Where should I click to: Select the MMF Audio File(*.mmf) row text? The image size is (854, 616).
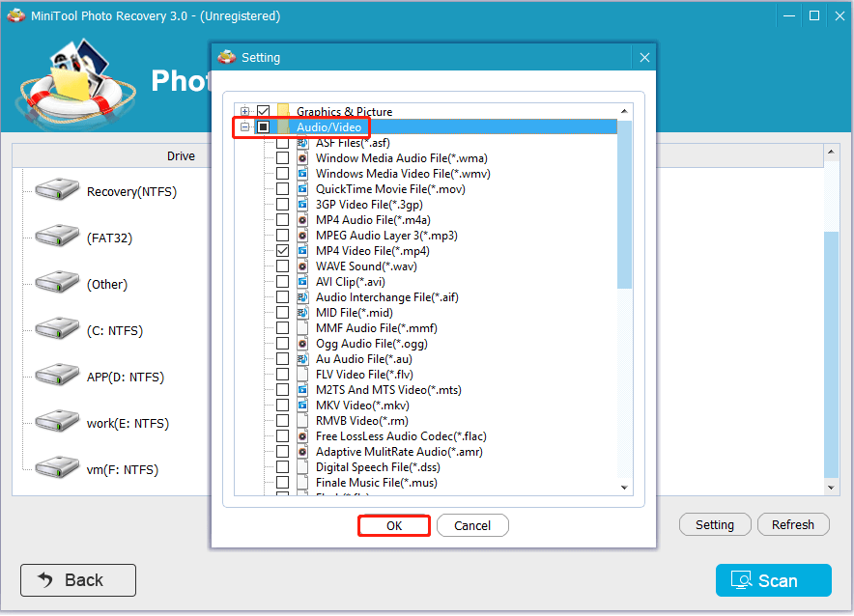[x=377, y=328]
